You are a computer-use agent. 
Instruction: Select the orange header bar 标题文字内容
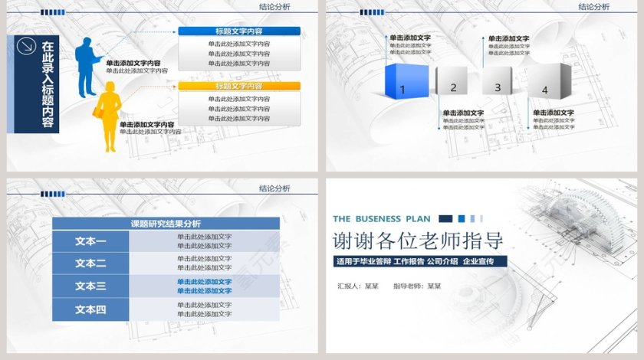pyautogui.click(x=239, y=86)
